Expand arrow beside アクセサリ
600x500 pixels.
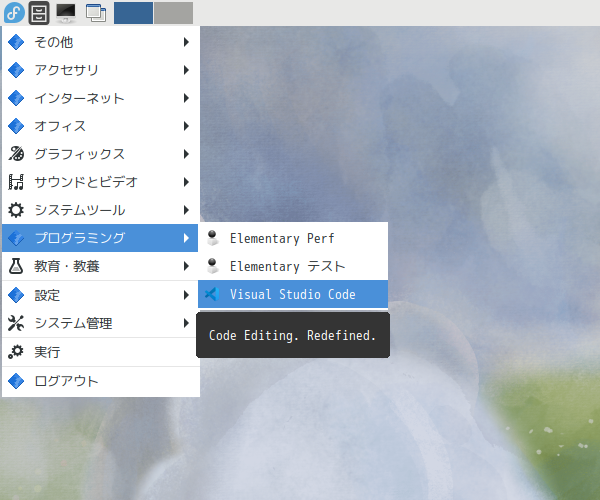[x=186, y=70]
